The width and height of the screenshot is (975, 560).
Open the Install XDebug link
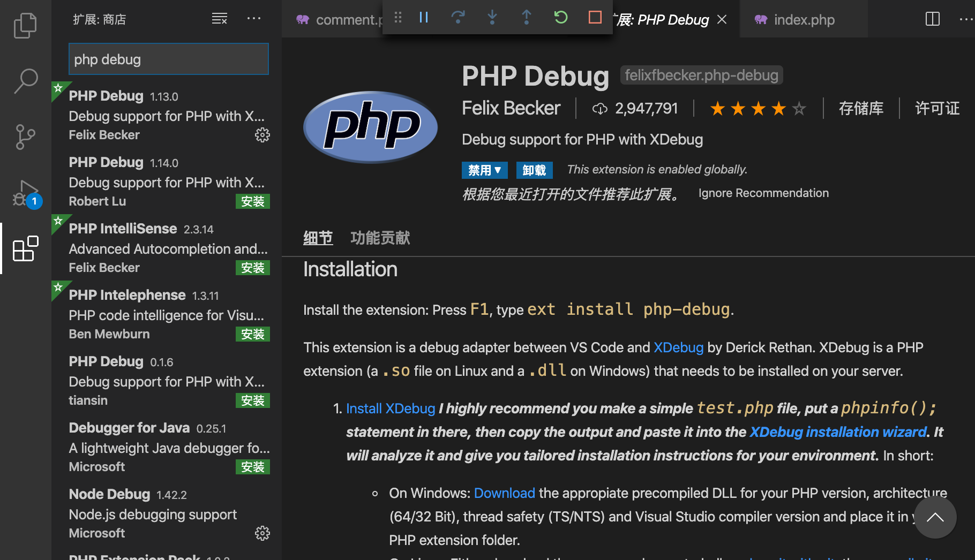(x=391, y=408)
